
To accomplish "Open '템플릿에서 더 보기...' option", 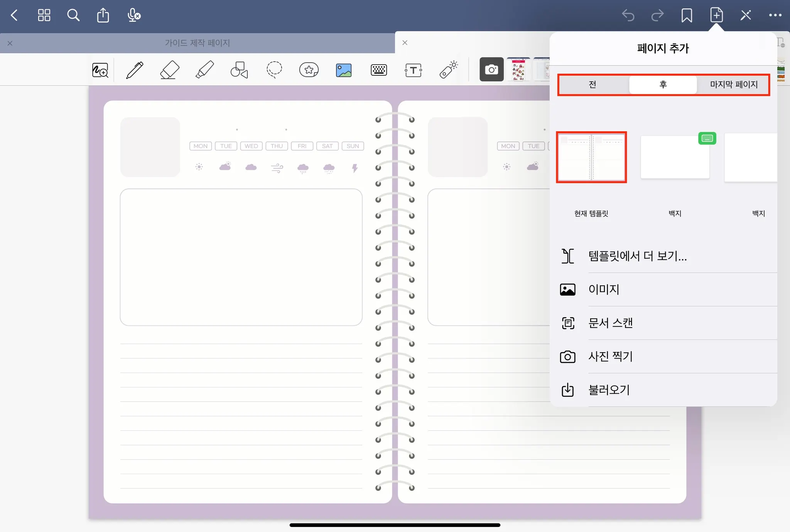I will click(x=637, y=256).
